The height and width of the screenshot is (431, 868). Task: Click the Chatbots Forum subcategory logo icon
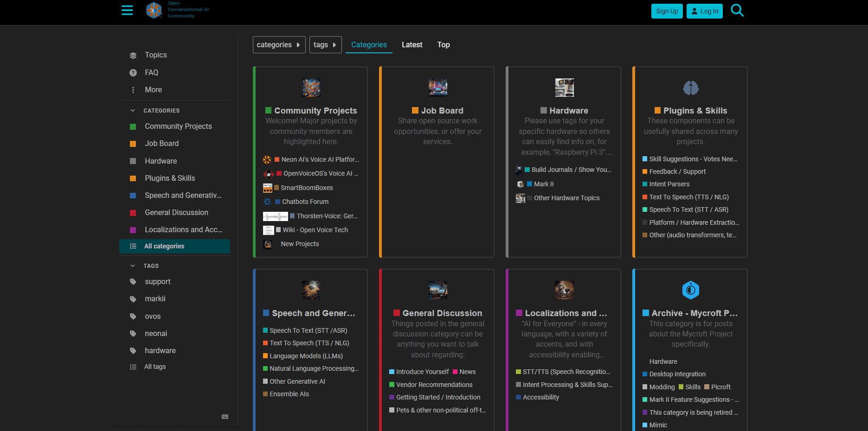pyautogui.click(x=267, y=202)
